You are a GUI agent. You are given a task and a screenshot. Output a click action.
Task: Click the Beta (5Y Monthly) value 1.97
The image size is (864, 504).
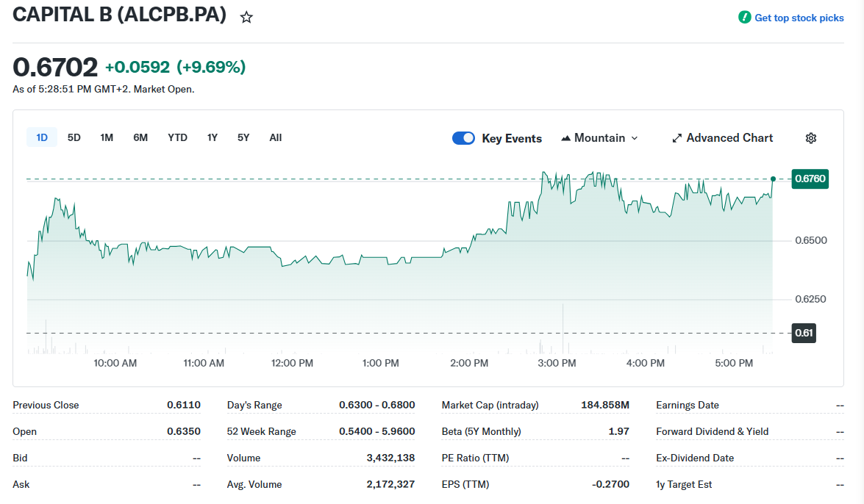[619, 431]
